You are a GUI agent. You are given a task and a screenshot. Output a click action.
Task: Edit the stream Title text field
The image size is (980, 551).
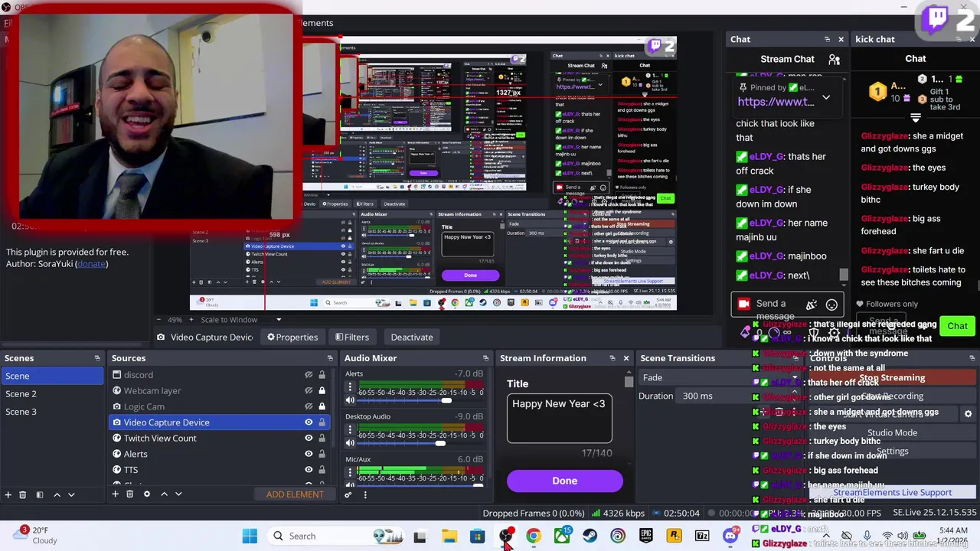560,419
